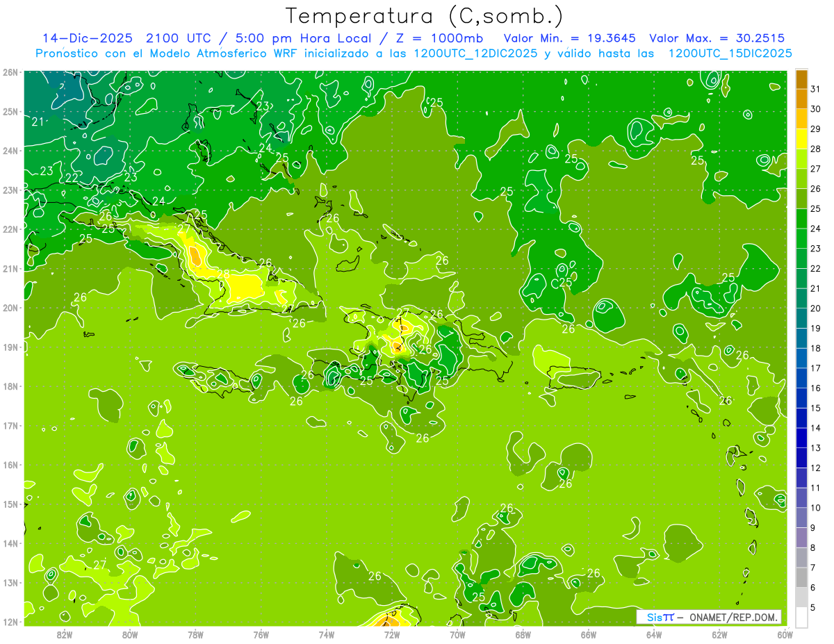Viewport: 834px width, 644px height.
Task: Click the "76W" longitude axis label
Action: [261, 634]
